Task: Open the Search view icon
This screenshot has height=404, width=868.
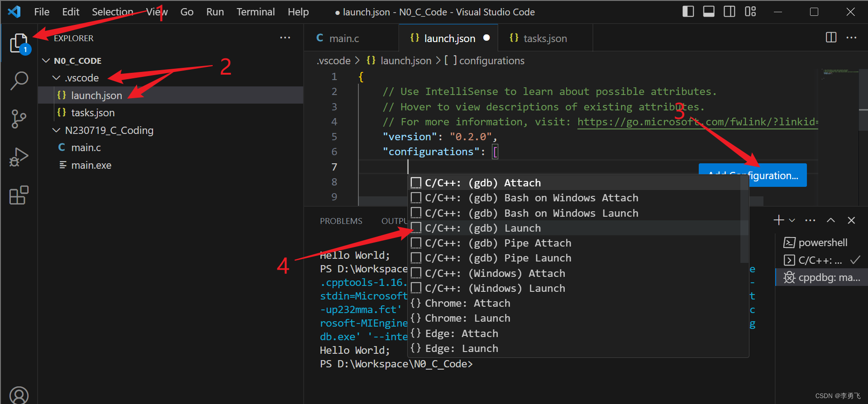Action: pos(19,81)
